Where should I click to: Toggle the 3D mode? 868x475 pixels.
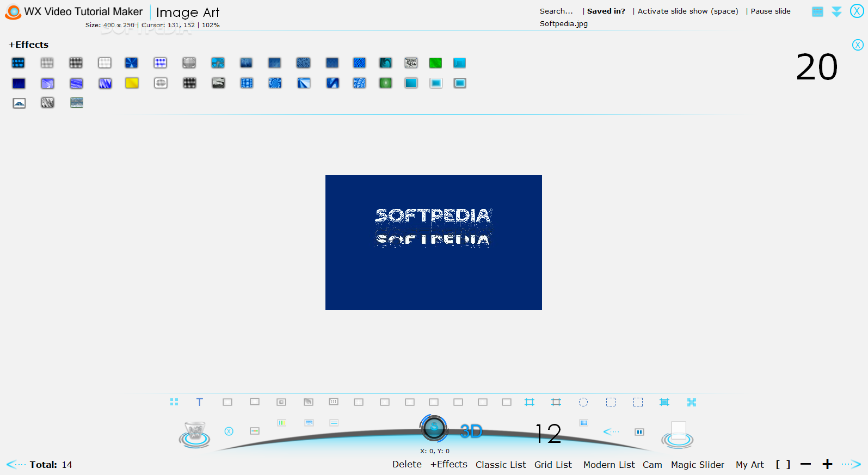[471, 431]
